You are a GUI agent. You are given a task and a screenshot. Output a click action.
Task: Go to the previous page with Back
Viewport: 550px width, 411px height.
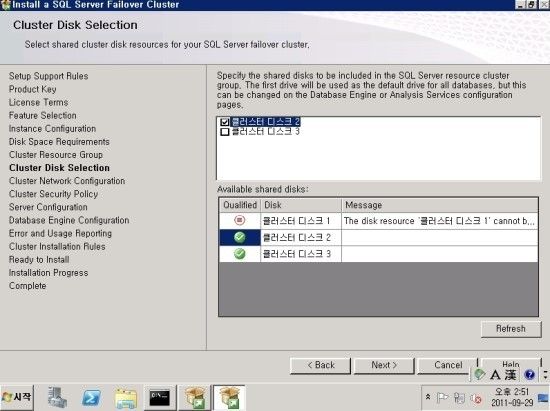tap(320, 365)
